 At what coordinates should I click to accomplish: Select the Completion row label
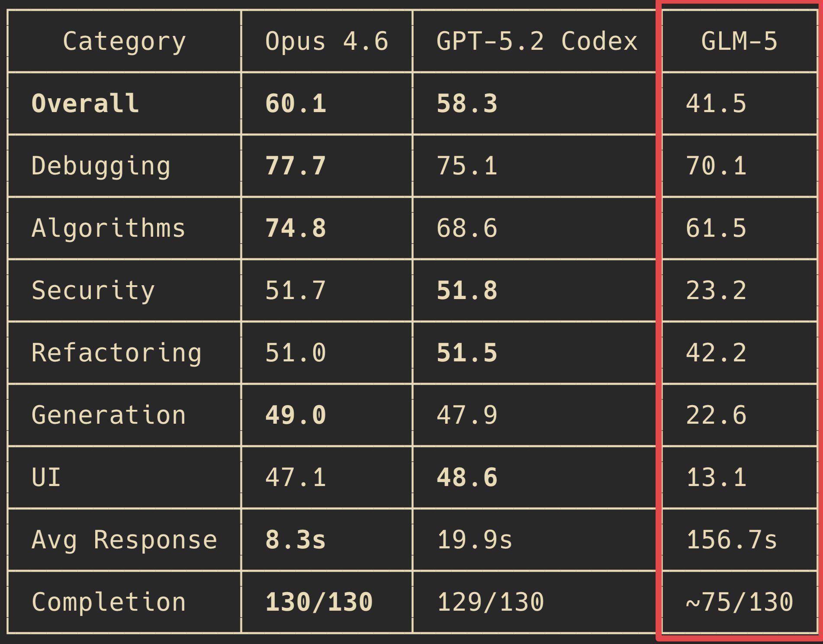click(109, 602)
